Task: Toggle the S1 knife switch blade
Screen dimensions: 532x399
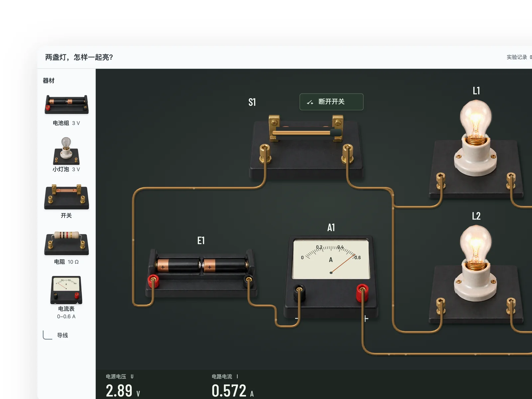Action: coord(306,133)
